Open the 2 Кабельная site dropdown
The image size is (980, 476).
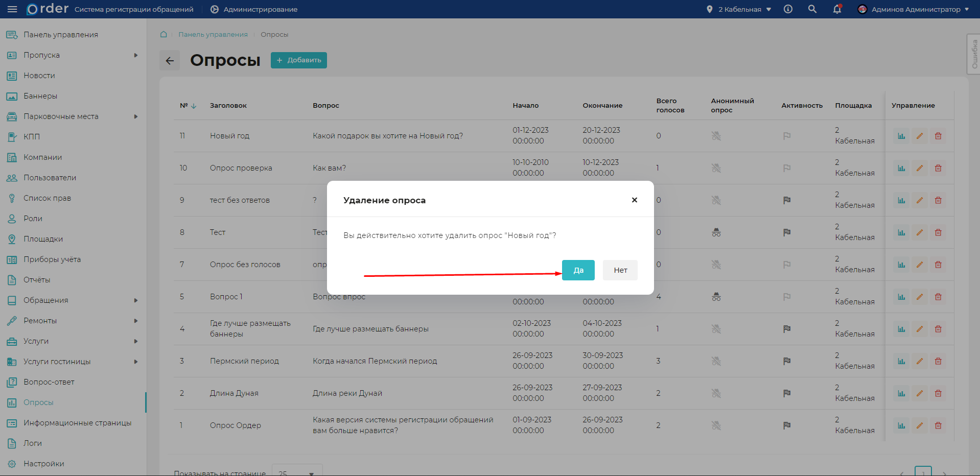[739, 9]
